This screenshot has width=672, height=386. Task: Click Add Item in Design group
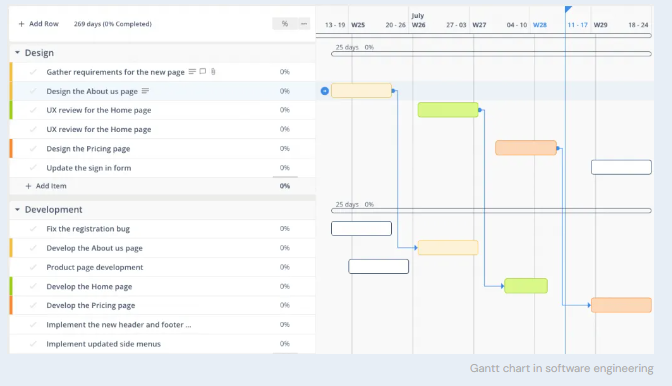click(x=51, y=186)
